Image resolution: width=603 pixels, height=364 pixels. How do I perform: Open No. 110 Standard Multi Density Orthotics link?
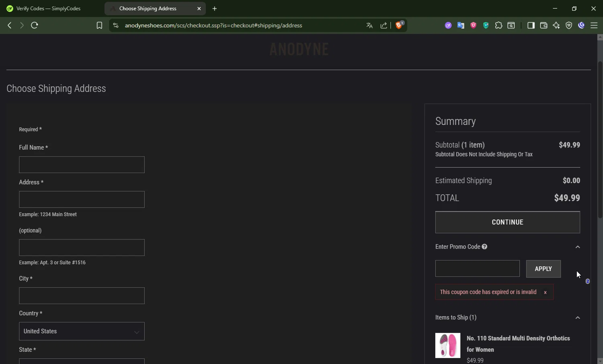518,344
